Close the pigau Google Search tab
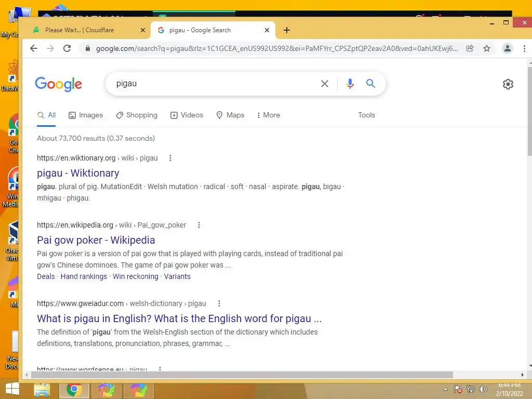This screenshot has width=532, height=399. click(x=267, y=30)
